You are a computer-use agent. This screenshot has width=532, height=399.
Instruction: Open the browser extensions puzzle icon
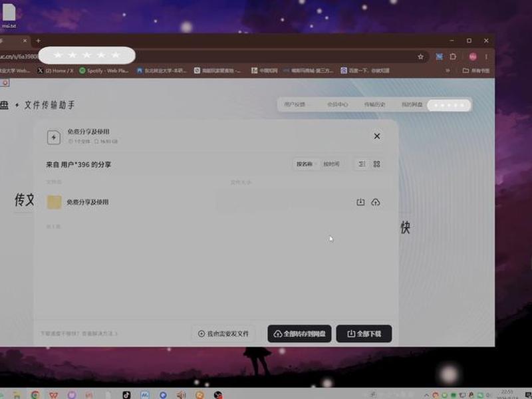click(453, 57)
